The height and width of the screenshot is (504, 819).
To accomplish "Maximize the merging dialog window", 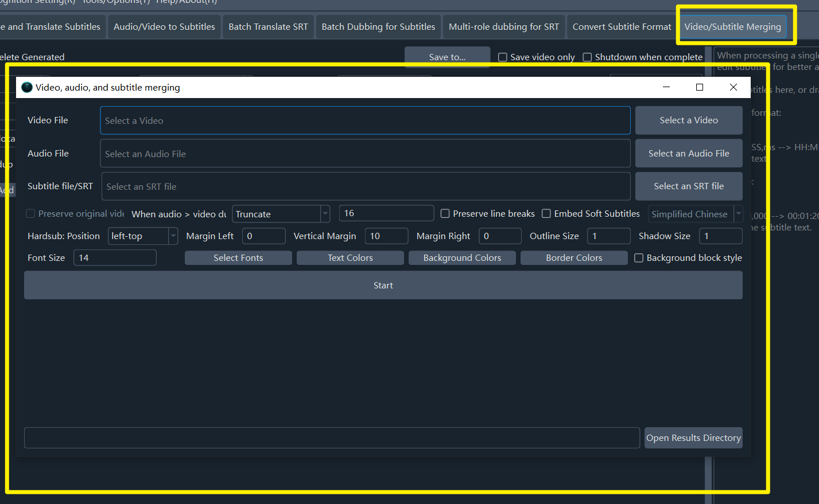I will pyautogui.click(x=699, y=87).
